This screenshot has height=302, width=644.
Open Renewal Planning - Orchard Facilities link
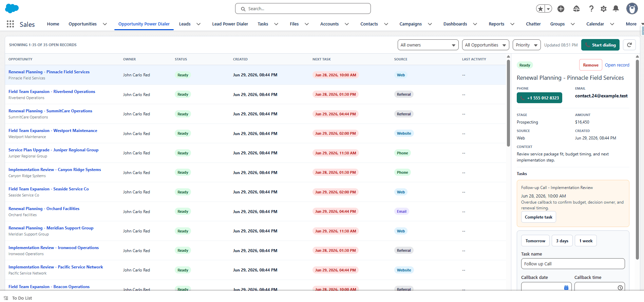click(44, 208)
